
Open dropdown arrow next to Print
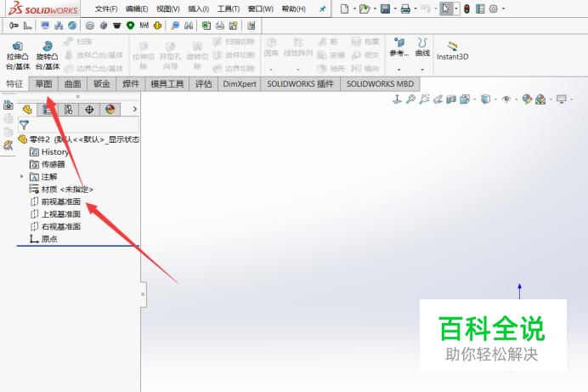[x=416, y=9]
